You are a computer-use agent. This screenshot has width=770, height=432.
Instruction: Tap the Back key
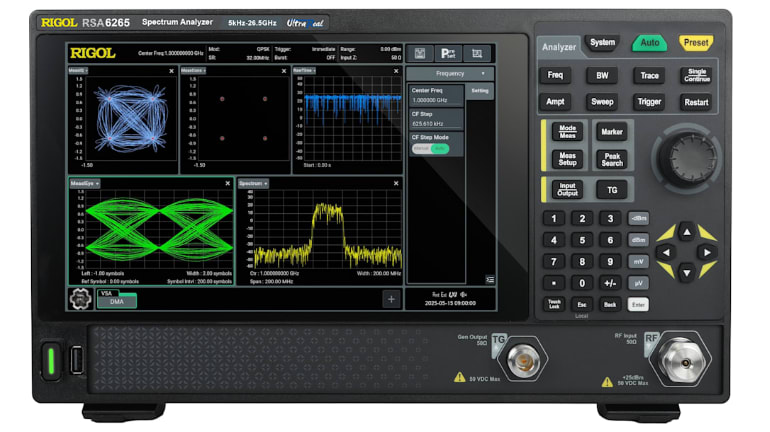[610, 304]
